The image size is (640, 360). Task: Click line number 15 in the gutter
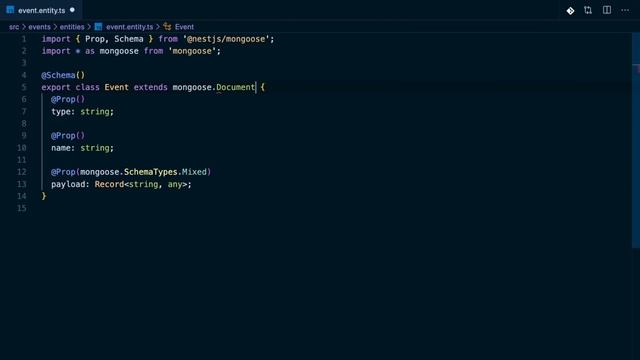click(22, 208)
